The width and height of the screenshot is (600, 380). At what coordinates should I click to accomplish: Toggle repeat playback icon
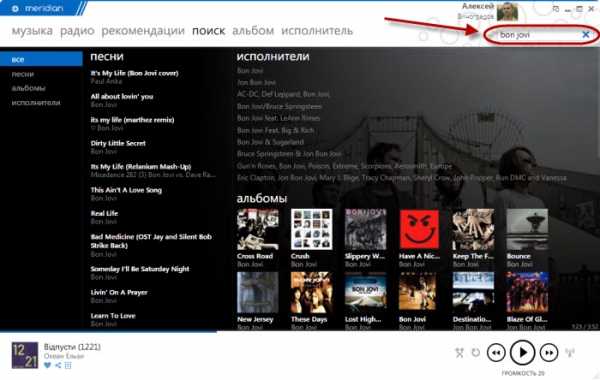pyautogui.click(x=476, y=352)
